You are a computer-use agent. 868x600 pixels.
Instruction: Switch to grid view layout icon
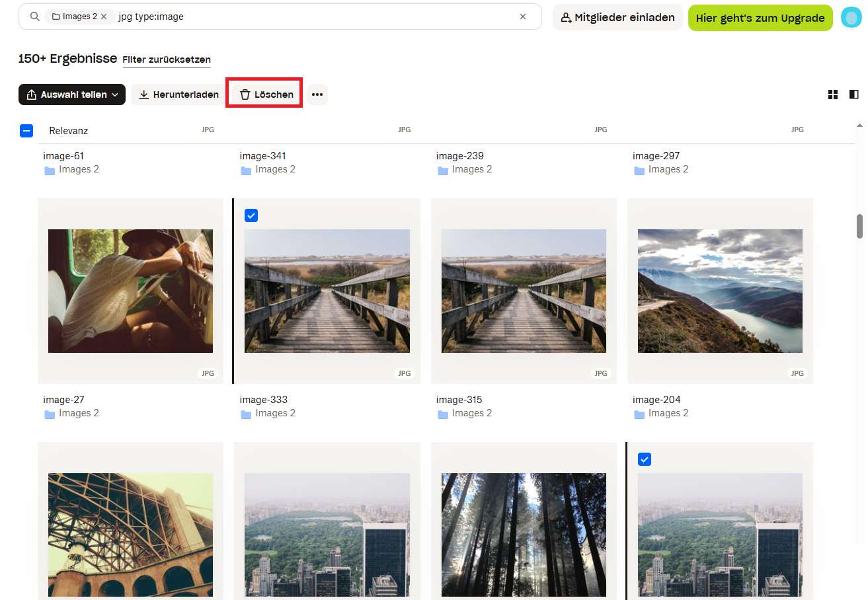point(833,94)
